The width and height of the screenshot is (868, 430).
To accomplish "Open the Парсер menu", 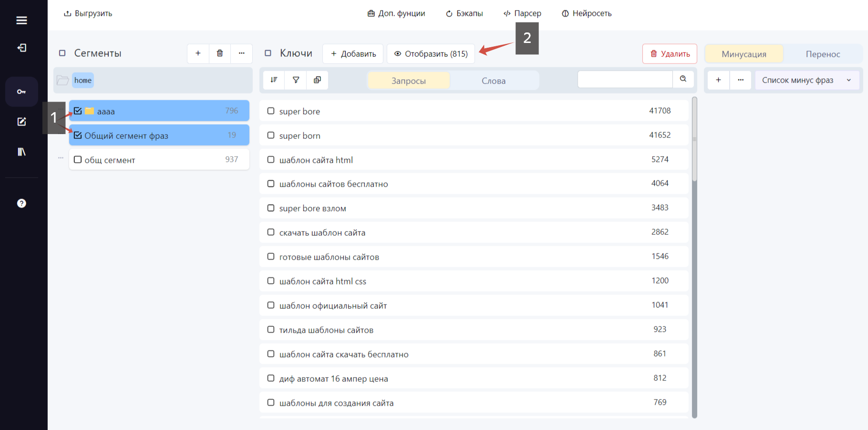I will click(x=522, y=13).
